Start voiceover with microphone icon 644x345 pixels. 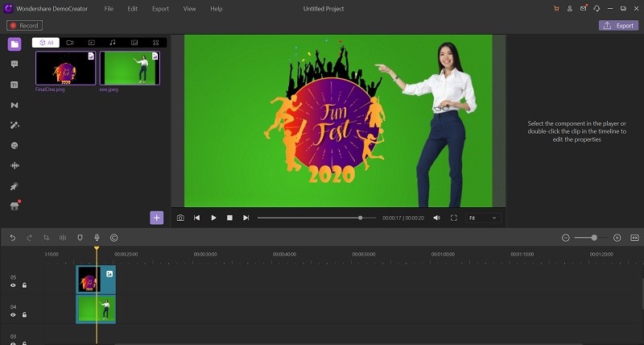click(97, 238)
